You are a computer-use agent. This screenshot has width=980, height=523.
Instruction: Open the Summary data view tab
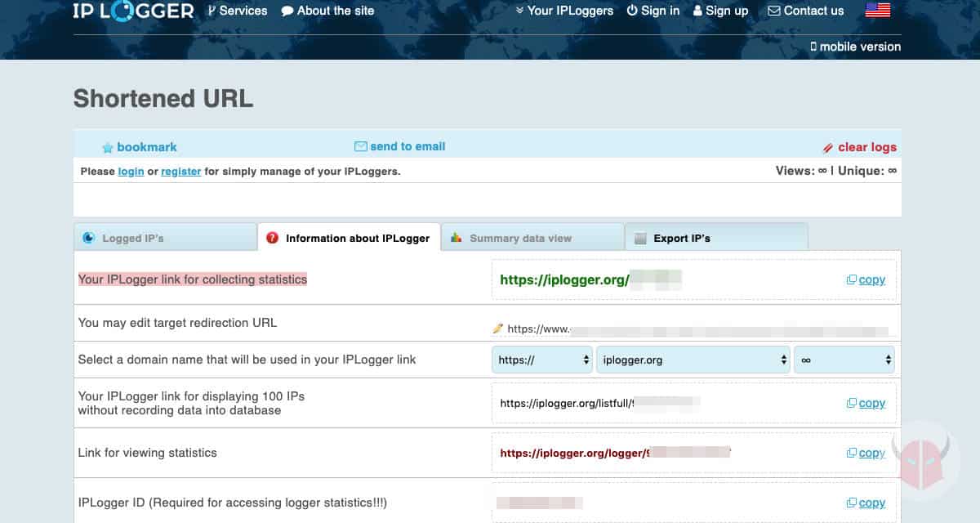pyautogui.click(x=532, y=237)
